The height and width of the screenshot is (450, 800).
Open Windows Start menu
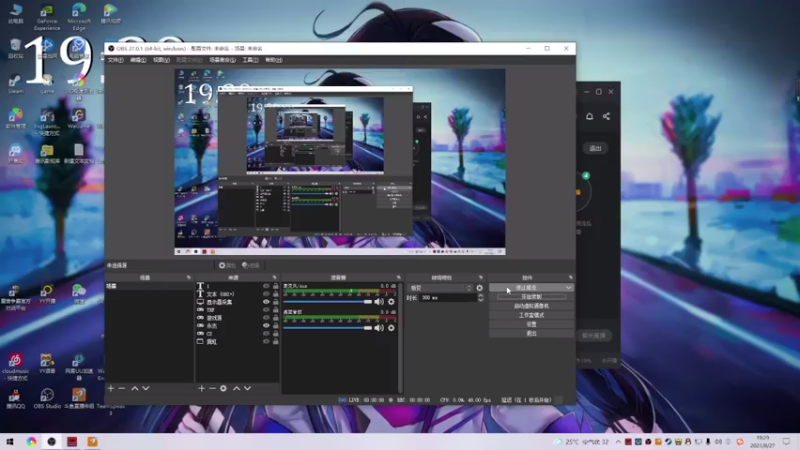click(9, 442)
